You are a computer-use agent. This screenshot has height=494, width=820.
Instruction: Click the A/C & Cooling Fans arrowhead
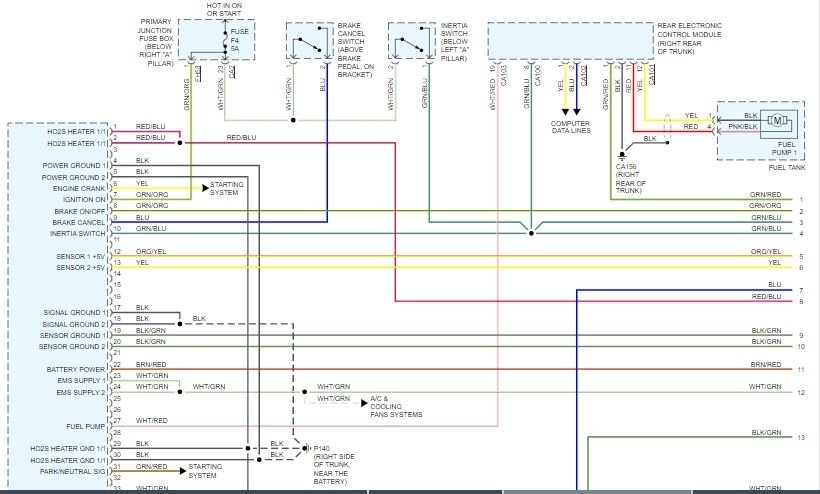tap(365, 403)
